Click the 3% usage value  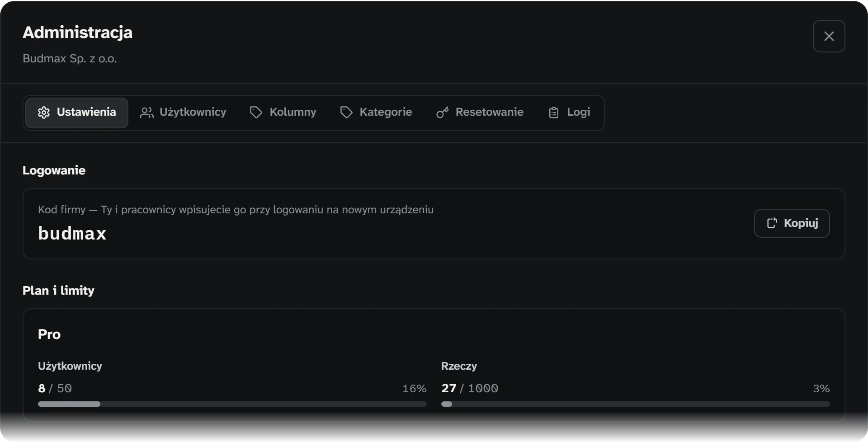821,389
